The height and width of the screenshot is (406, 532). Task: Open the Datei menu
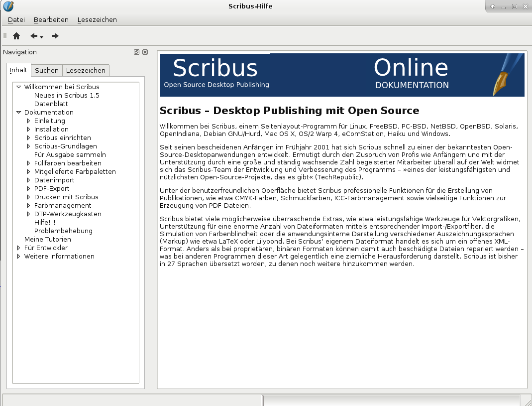(x=16, y=20)
